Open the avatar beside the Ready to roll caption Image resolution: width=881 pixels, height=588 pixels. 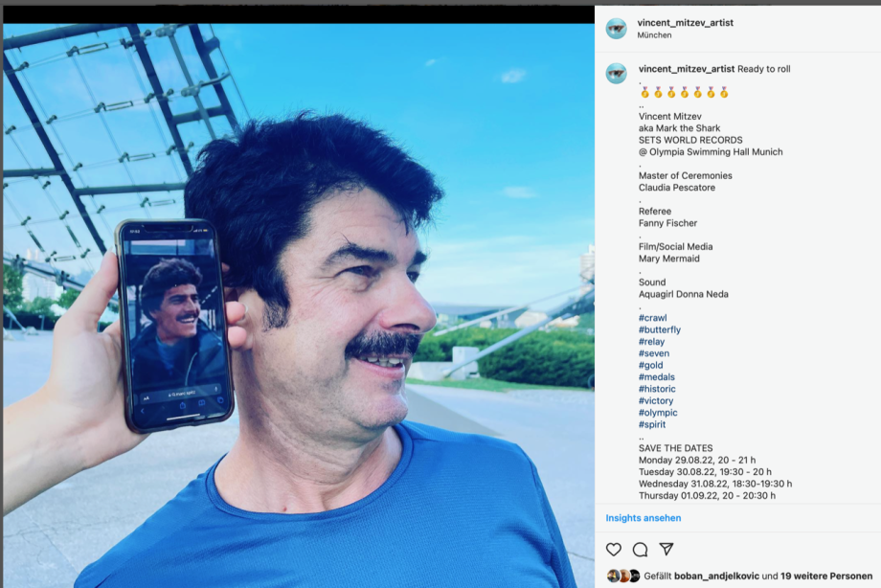pos(617,74)
